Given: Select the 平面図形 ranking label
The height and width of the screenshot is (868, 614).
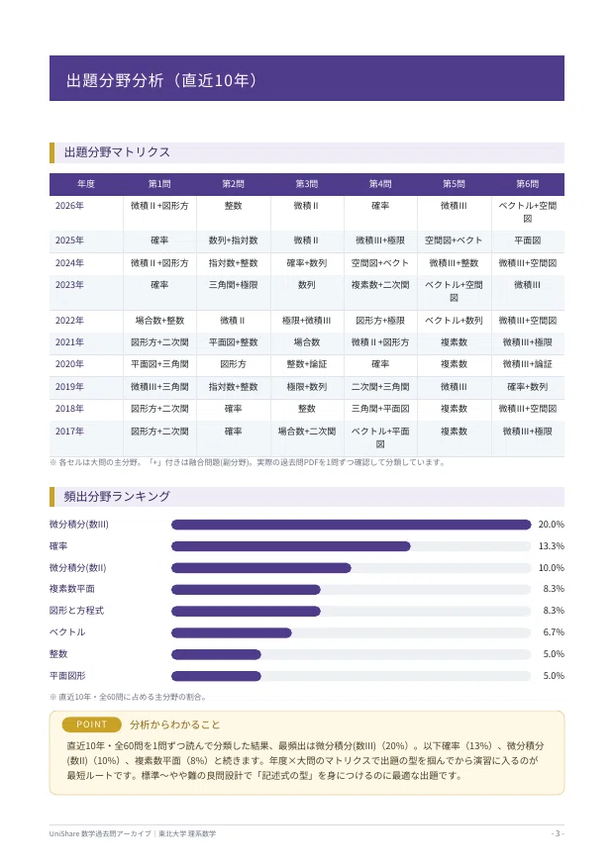Looking at the screenshot, I should [67, 675].
